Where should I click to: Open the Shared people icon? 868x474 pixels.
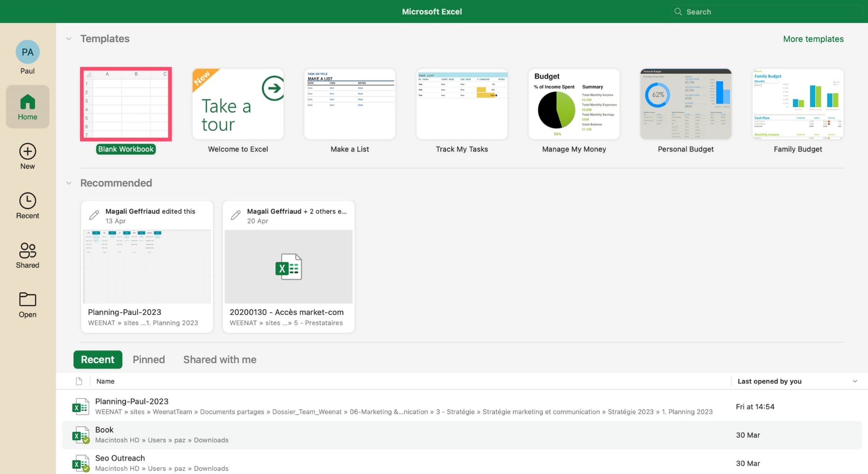pos(27,250)
